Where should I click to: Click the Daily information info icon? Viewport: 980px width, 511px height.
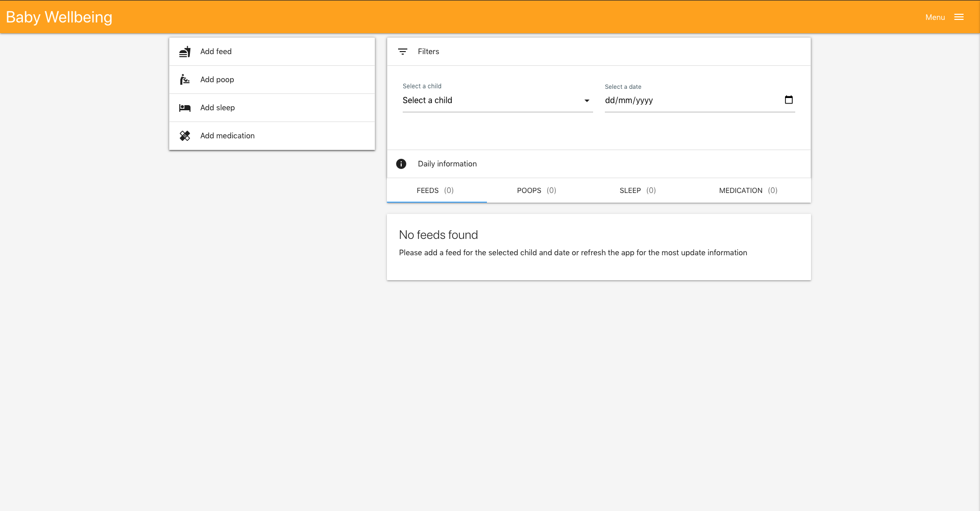coord(401,164)
